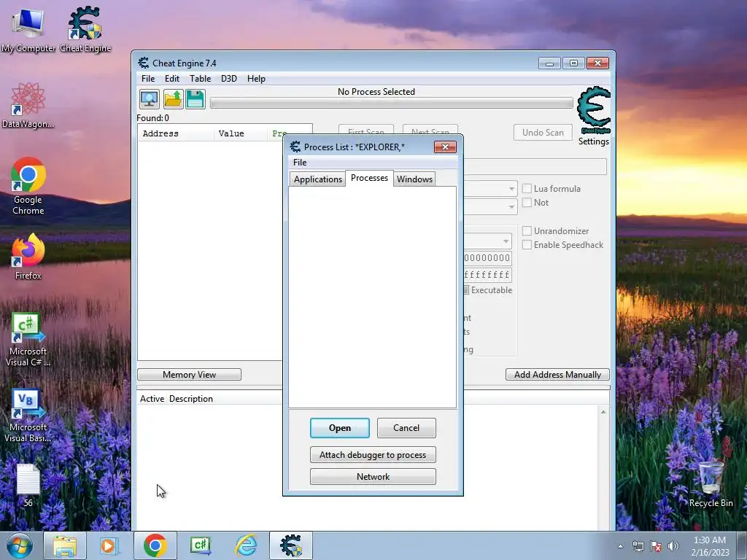Switch to Chrome in the taskbar

click(155, 545)
